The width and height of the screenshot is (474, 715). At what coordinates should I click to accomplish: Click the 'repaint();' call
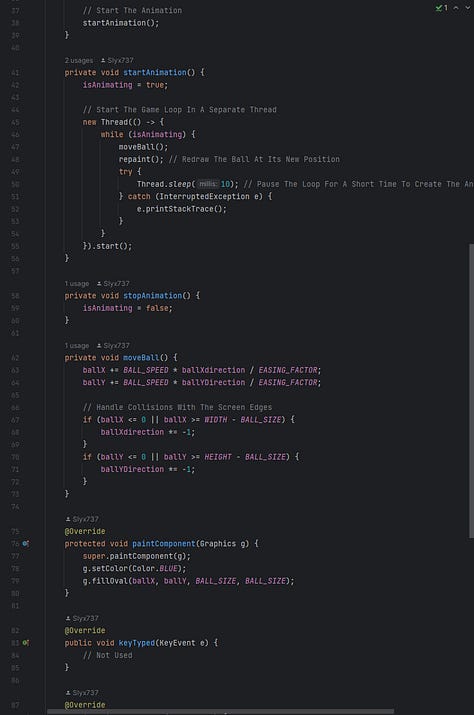click(x=141, y=159)
